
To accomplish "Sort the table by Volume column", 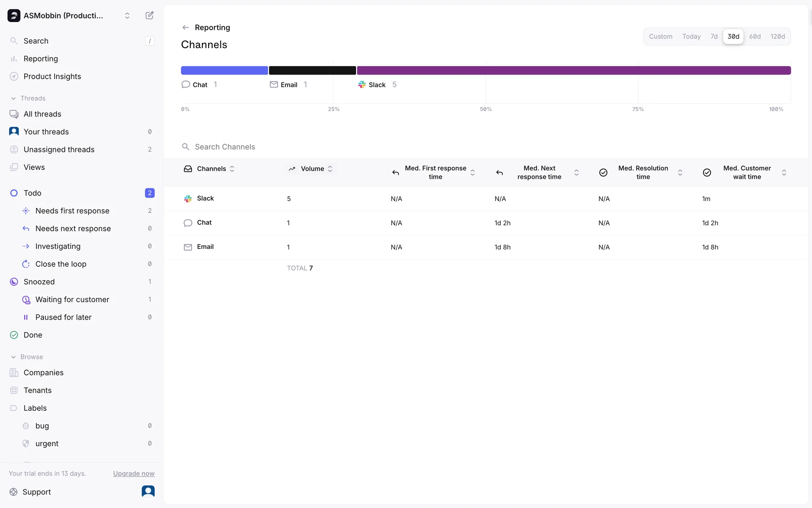I will (313, 168).
